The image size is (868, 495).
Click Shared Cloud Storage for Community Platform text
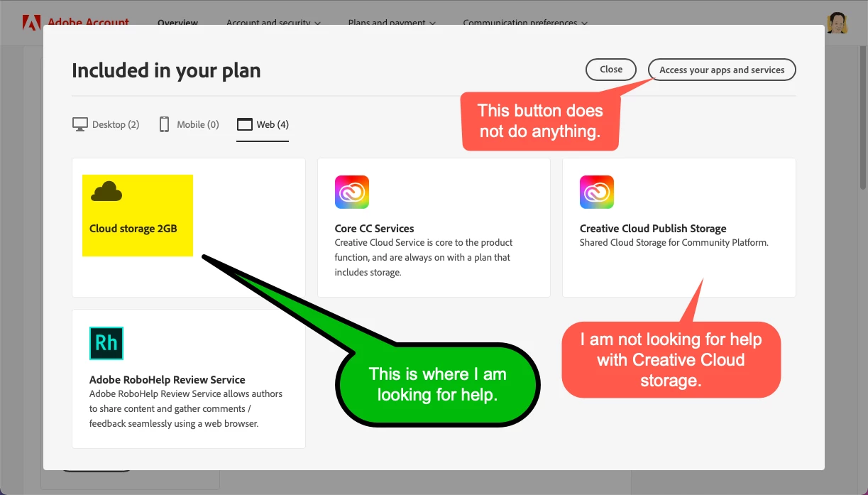(674, 243)
